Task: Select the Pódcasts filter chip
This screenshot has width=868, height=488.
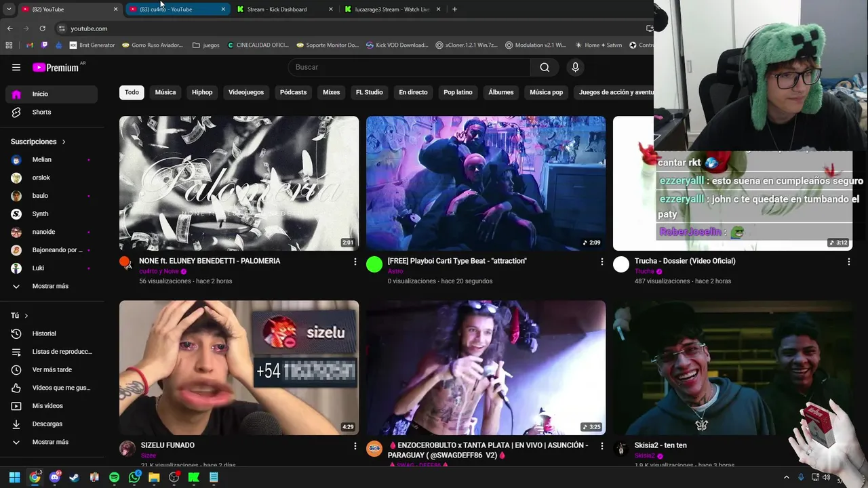Action: [x=293, y=92]
